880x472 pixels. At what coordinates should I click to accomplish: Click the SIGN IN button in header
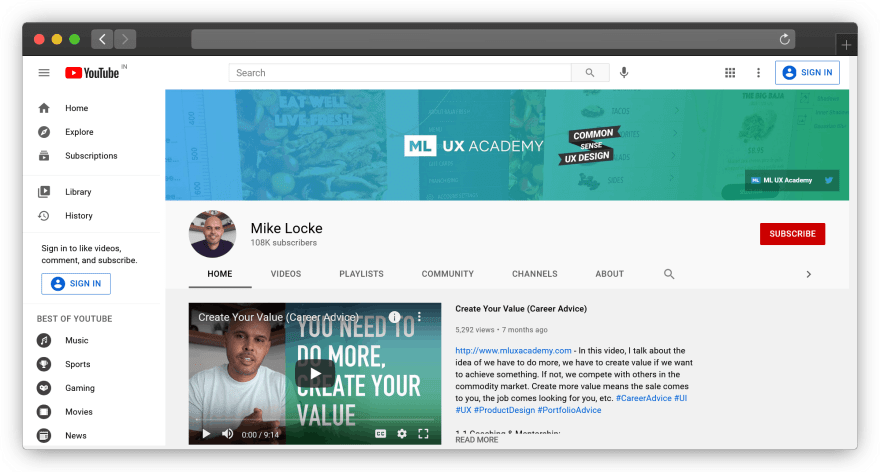807,72
